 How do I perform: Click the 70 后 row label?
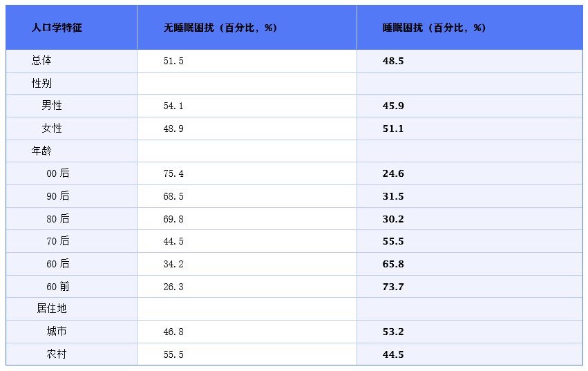(x=58, y=241)
